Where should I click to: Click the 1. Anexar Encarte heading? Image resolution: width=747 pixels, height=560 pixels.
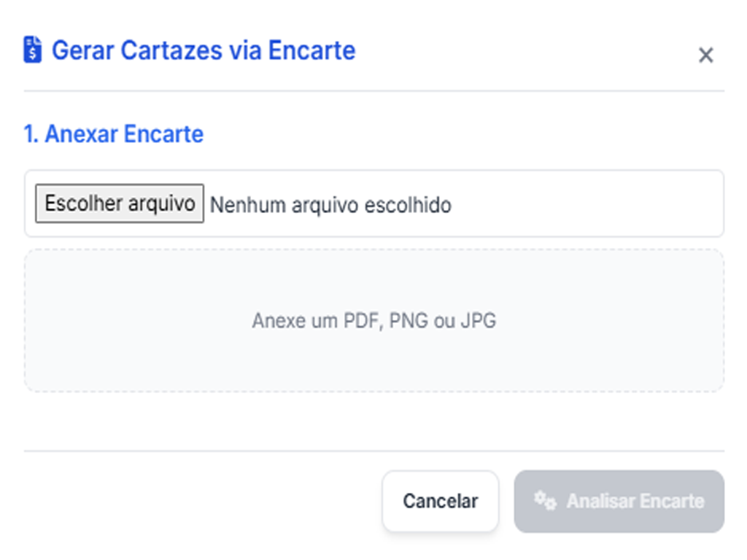(113, 134)
